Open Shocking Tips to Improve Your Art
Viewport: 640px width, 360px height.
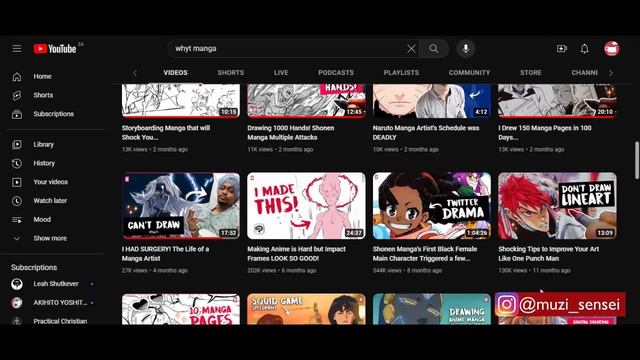click(549, 253)
